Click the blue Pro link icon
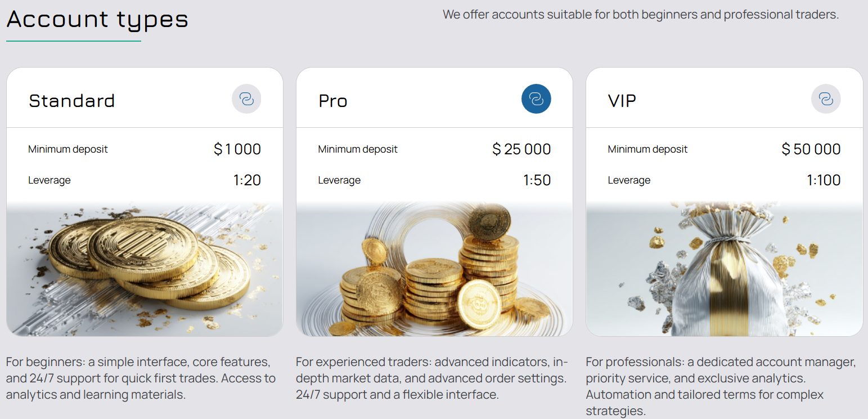 pyautogui.click(x=536, y=99)
